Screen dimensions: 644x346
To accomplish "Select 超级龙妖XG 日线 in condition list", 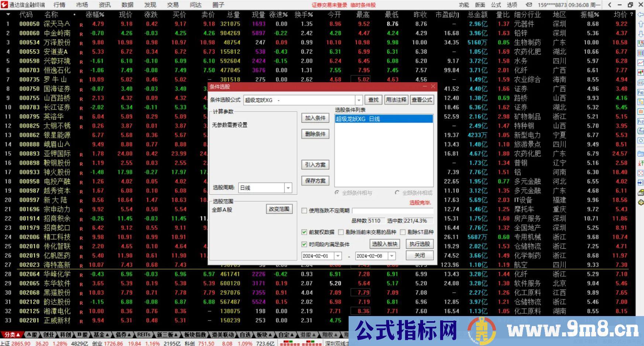I will coord(384,119).
